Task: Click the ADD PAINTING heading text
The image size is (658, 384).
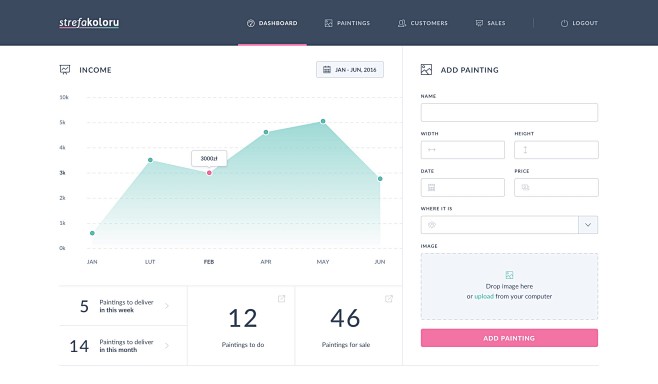Action: (470, 70)
